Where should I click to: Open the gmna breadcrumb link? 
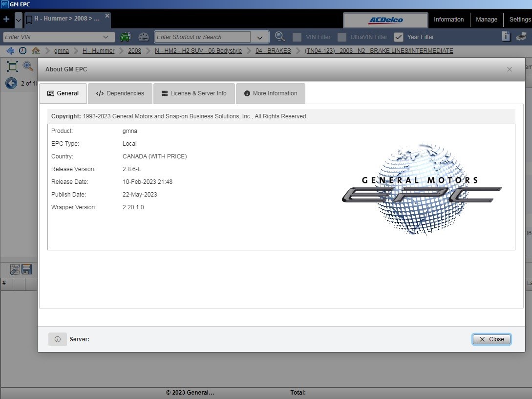tap(62, 50)
